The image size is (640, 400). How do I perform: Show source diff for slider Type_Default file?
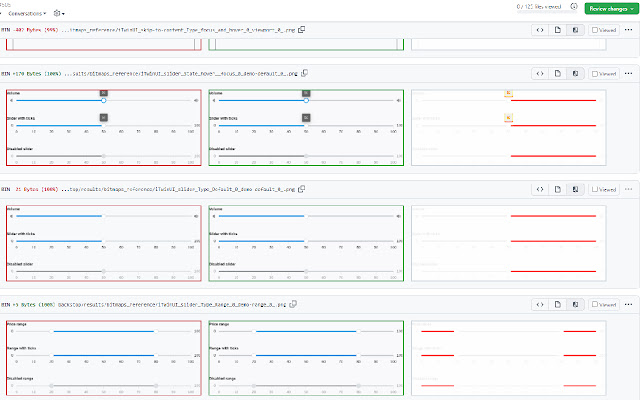pos(540,189)
